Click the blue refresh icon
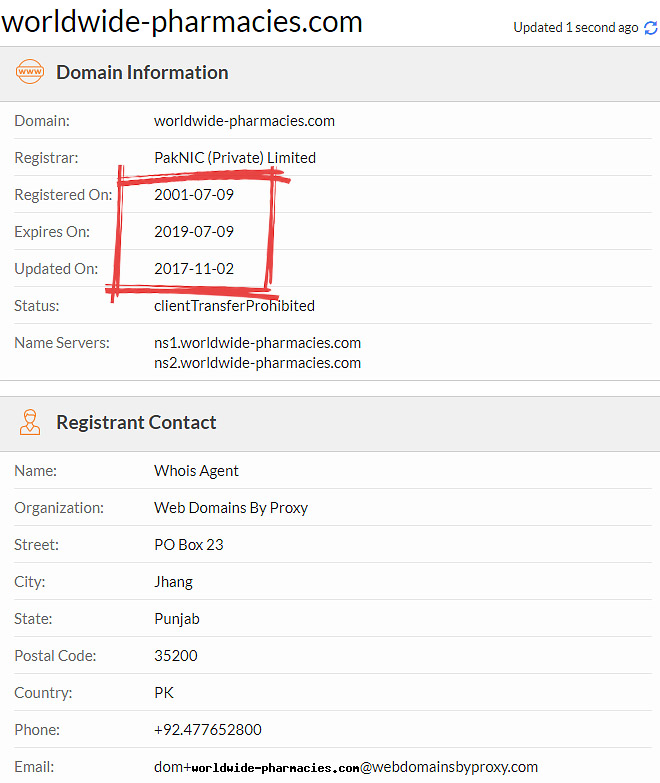Image resolution: width=660 pixels, height=783 pixels. point(651,28)
